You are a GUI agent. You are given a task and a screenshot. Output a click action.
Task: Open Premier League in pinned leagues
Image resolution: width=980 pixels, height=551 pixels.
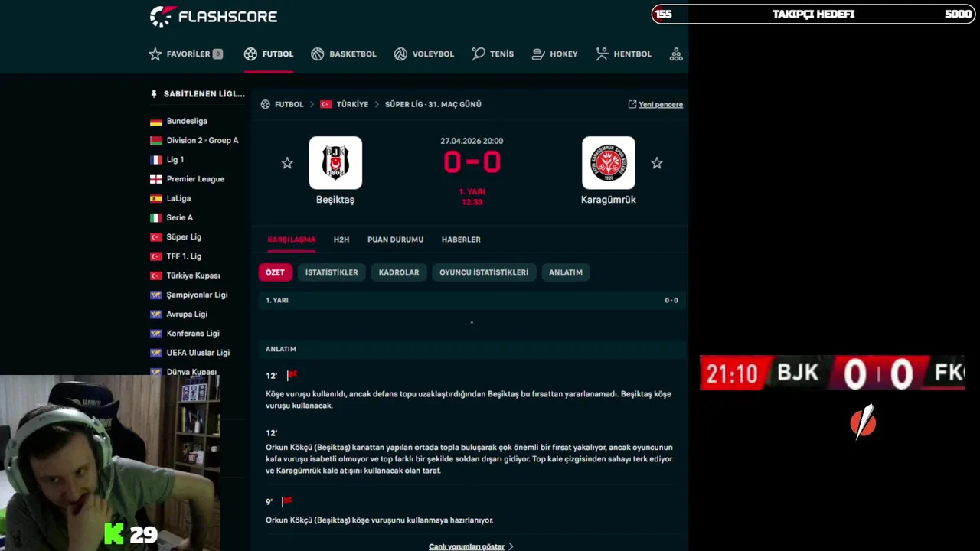tap(195, 179)
